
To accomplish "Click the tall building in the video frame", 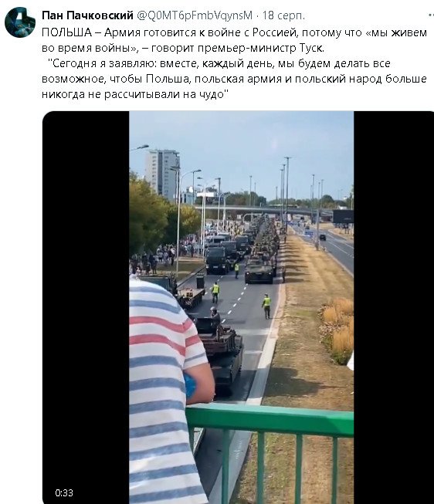I will 162,175.
